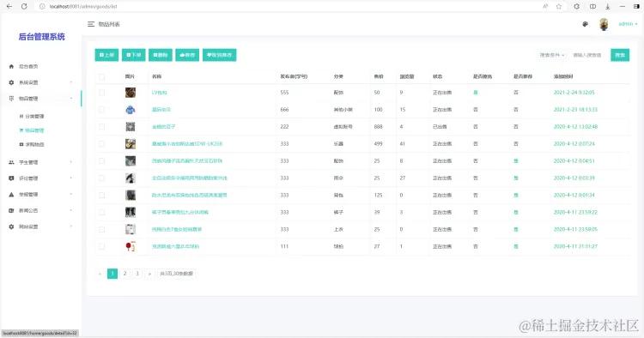Open browser extensions puzzle icon
644x338 pixels.
click(x=577, y=7)
